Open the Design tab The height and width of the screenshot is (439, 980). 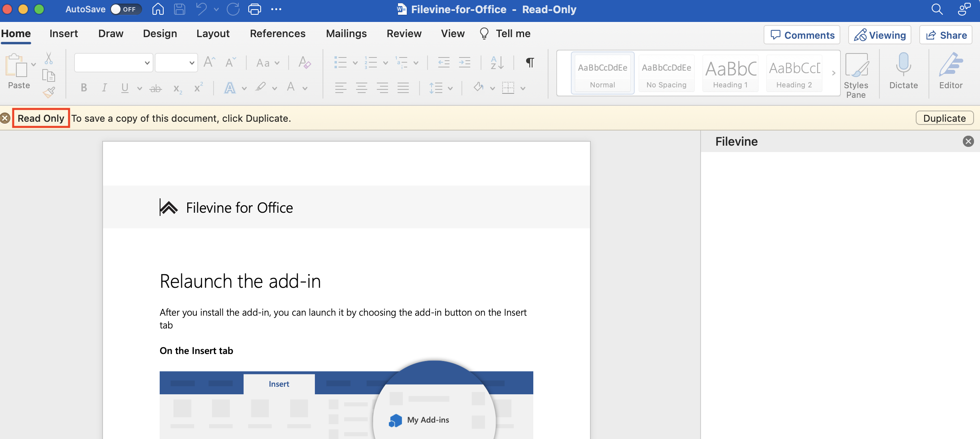160,34
